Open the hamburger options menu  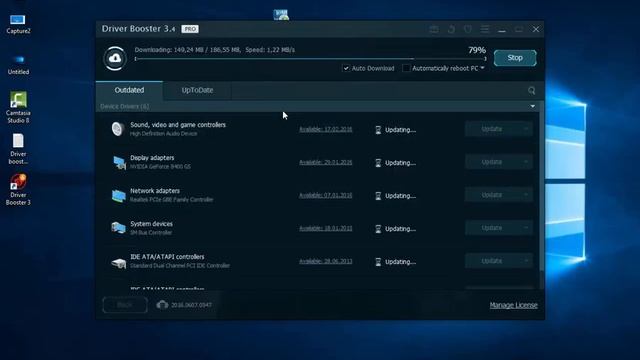pos(484,29)
